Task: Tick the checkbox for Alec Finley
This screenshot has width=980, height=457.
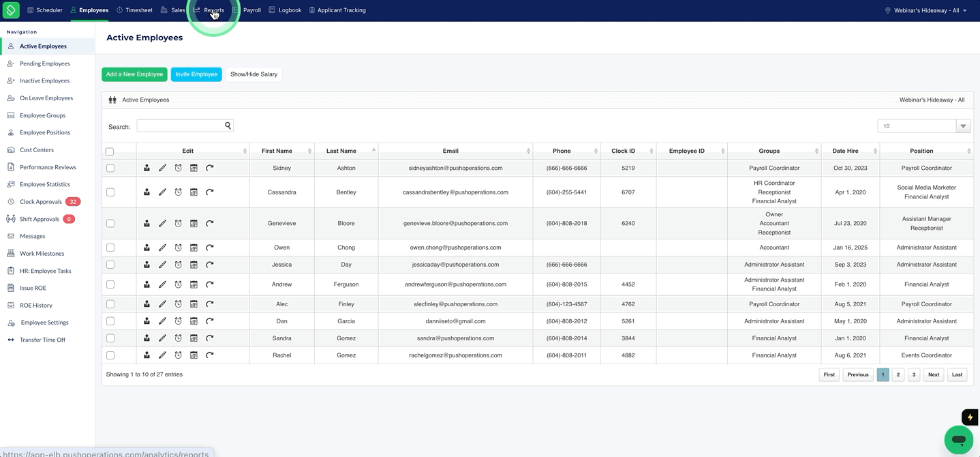Action: [110, 304]
